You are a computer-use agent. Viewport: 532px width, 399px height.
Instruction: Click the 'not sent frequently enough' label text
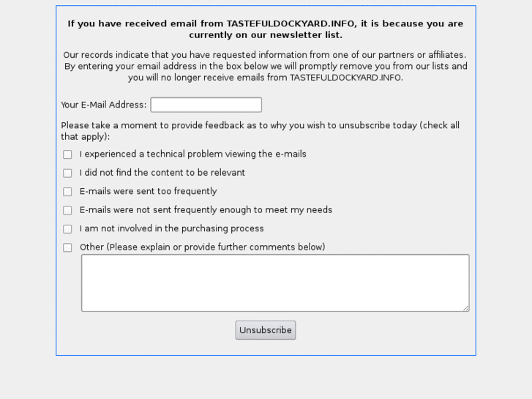pos(206,210)
